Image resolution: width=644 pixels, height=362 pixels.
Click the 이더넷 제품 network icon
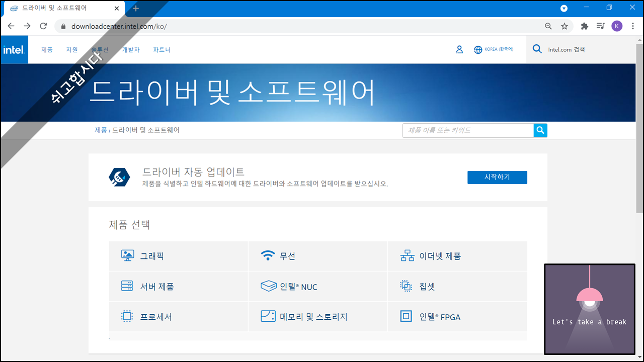coord(407,256)
